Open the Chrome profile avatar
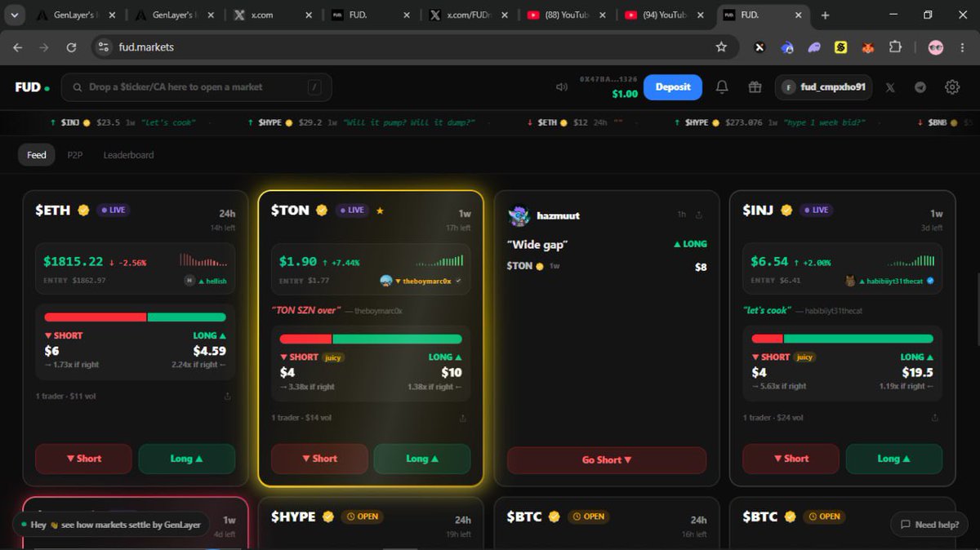Screen dimensions: 980x550 click(x=936, y=47)
